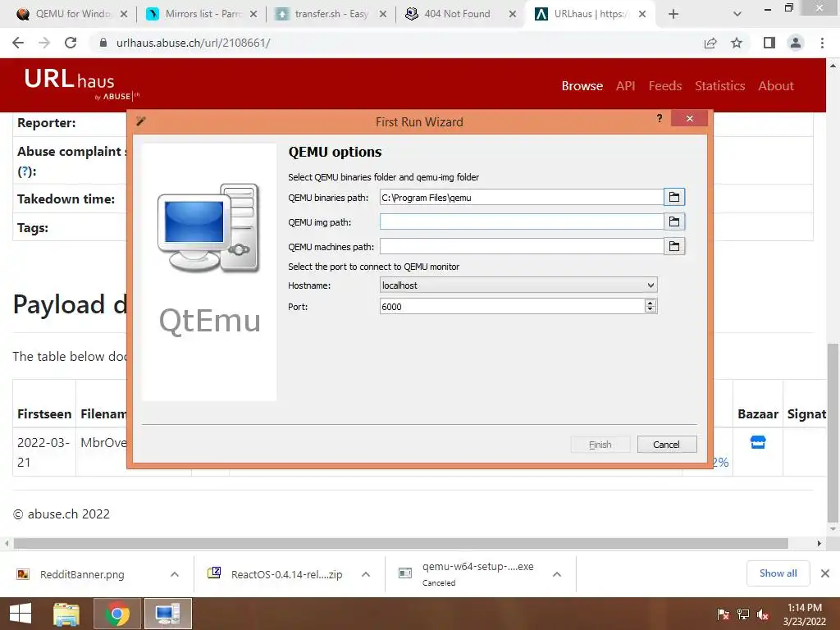The width and height of the screenshot is (840, 630).
Task: Click the Bazaar column header
Action: (757, 413)
